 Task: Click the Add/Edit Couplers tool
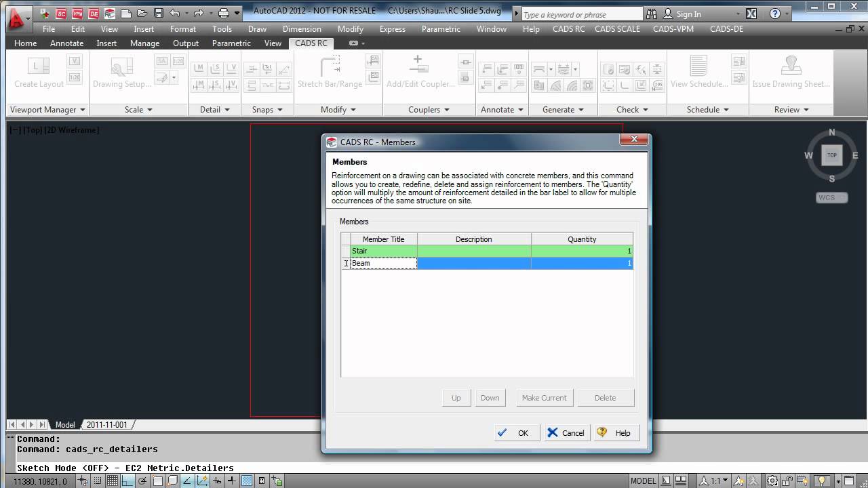pos(420,73)
